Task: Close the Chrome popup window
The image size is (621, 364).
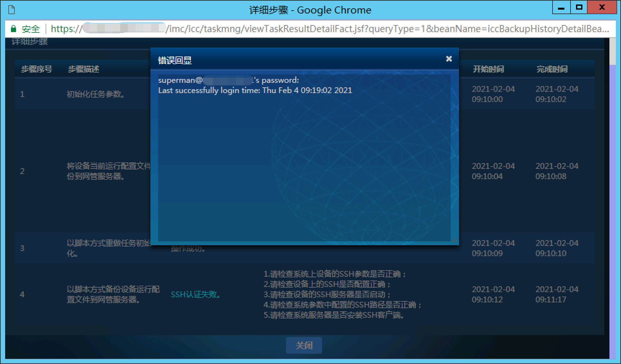Action: coord(602,8)
